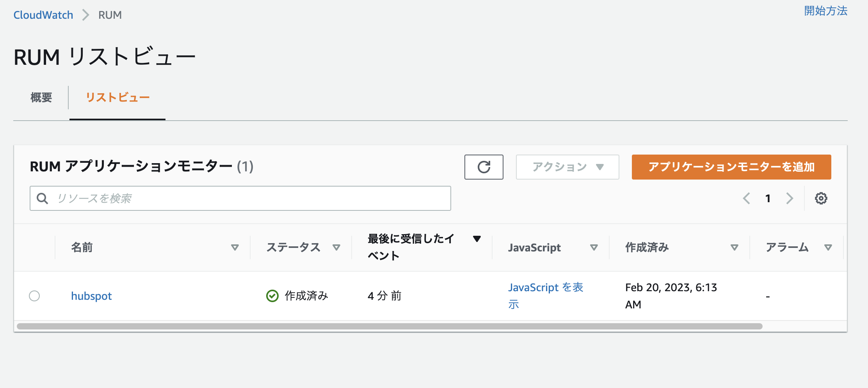Go to previous page arrow
The width and height of the screenshot is (868, 388).
click(x=746, y=198)
